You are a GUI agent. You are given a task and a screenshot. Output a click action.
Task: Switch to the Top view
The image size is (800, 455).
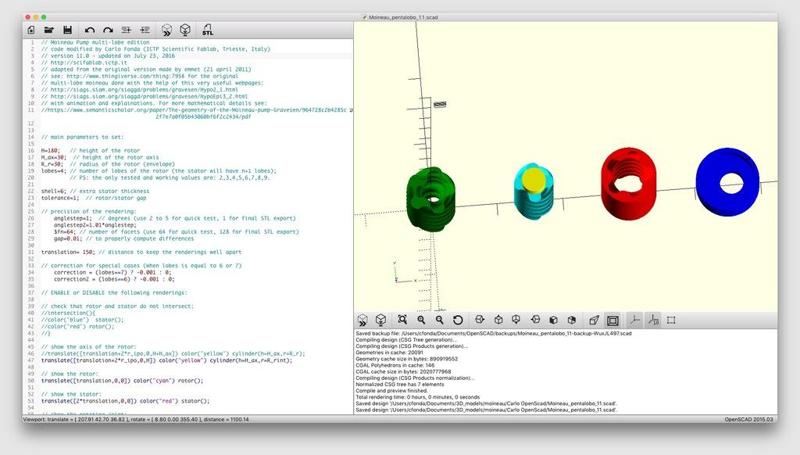pos(498,320)
